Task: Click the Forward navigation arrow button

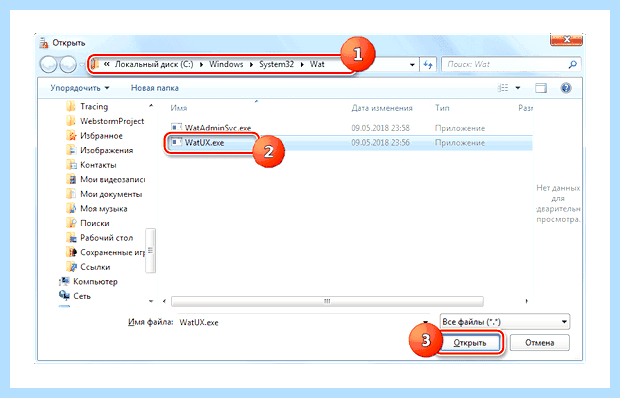Action: pyautogui.click(x=68, y=64)
